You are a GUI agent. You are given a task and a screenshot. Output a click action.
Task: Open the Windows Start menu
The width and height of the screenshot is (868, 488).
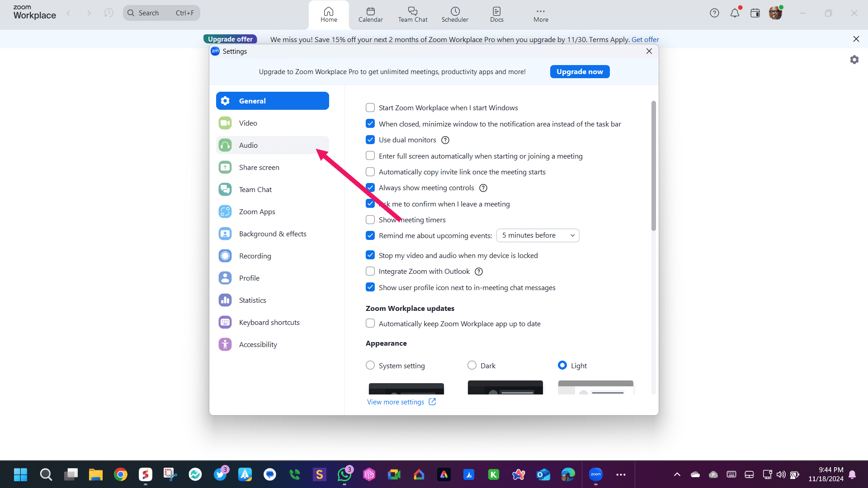pos(21,474)
